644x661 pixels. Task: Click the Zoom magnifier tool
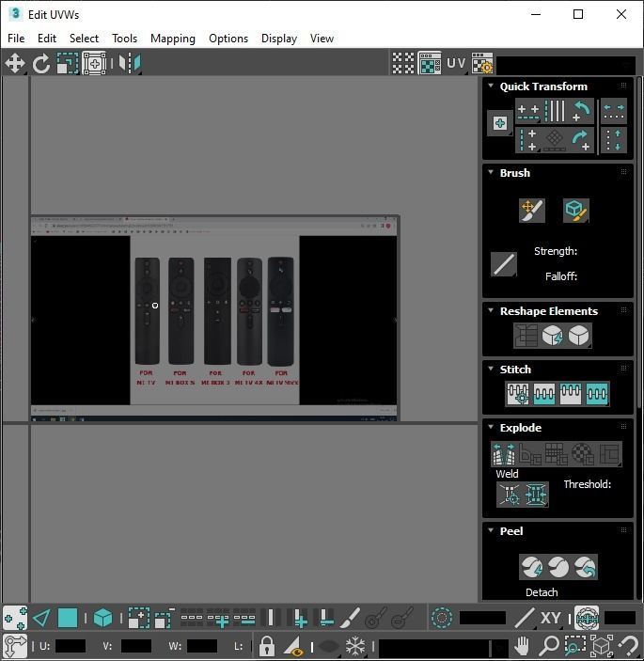tap(549, 645)
